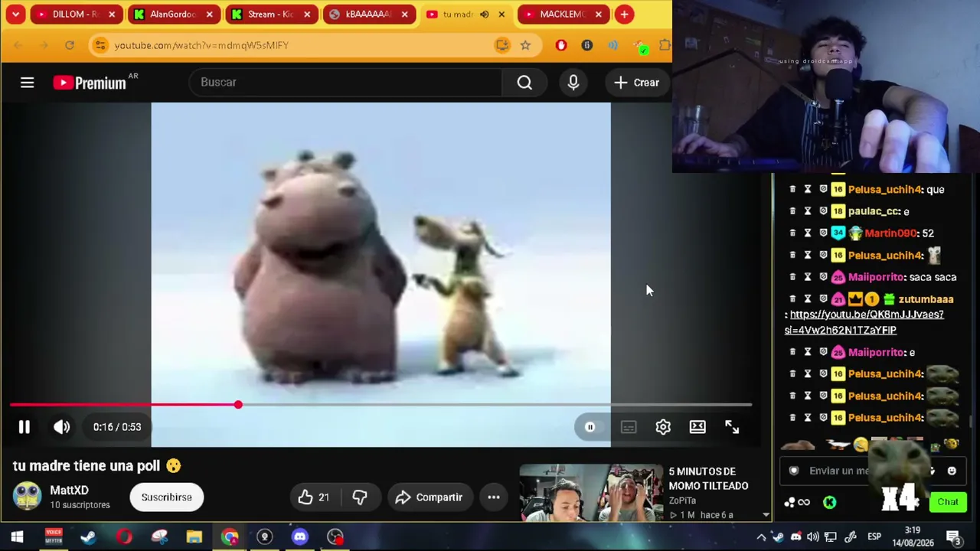Click the chat identity shield icon
The height and width of the screenshot is (551, 980).
click(x=794, y=471)
